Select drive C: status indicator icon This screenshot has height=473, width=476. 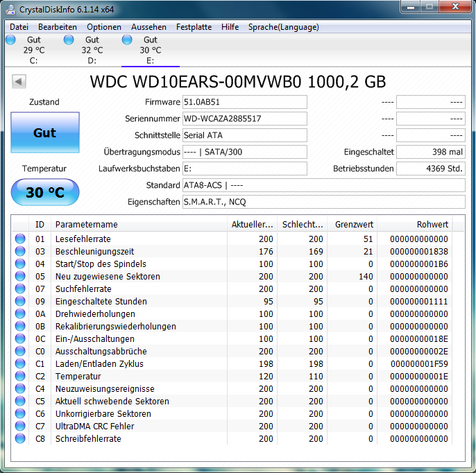(10, 40)
